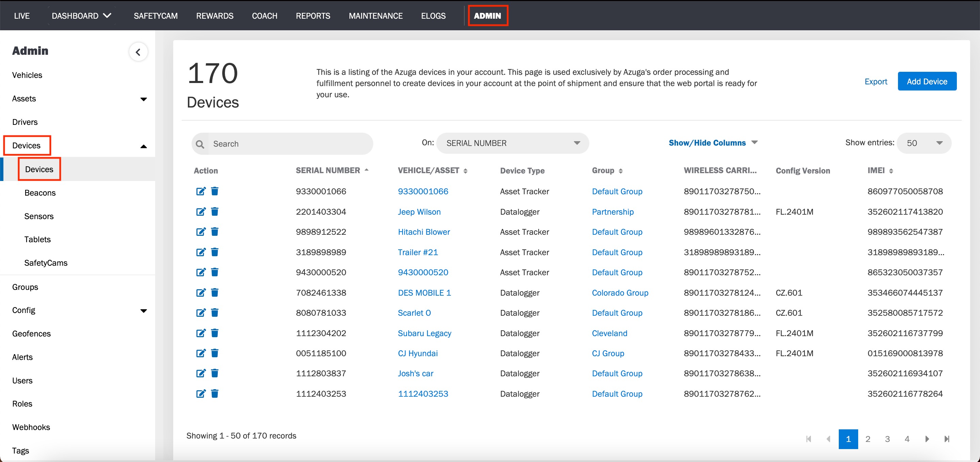Edit the Trailer #21 device row
The image size is (980, 462).
pyautogui.click(x=200, y=252)
